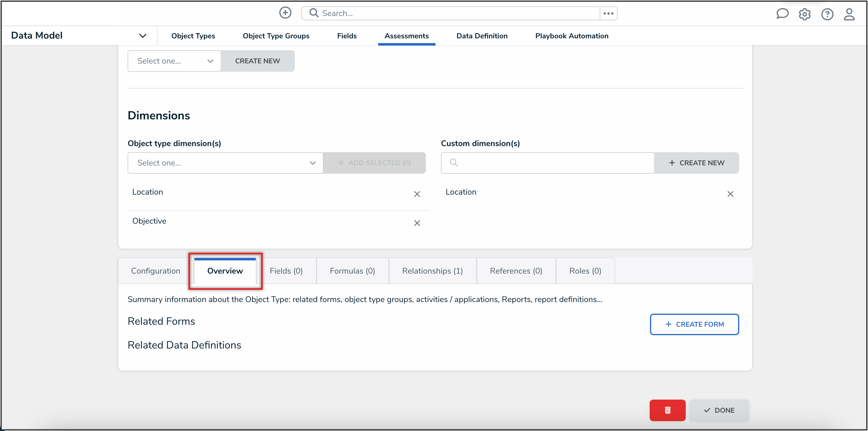This screenshot has width=868, height=431.
Task: Remove the Objective dimension
Action: click(x=417, y=223)
